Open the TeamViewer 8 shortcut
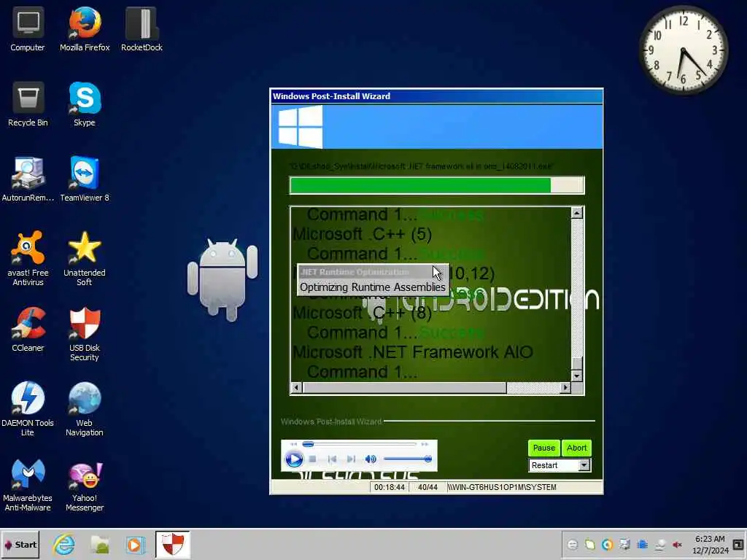The width and height of the screenshot is (747, 560). tap(85, 179)
